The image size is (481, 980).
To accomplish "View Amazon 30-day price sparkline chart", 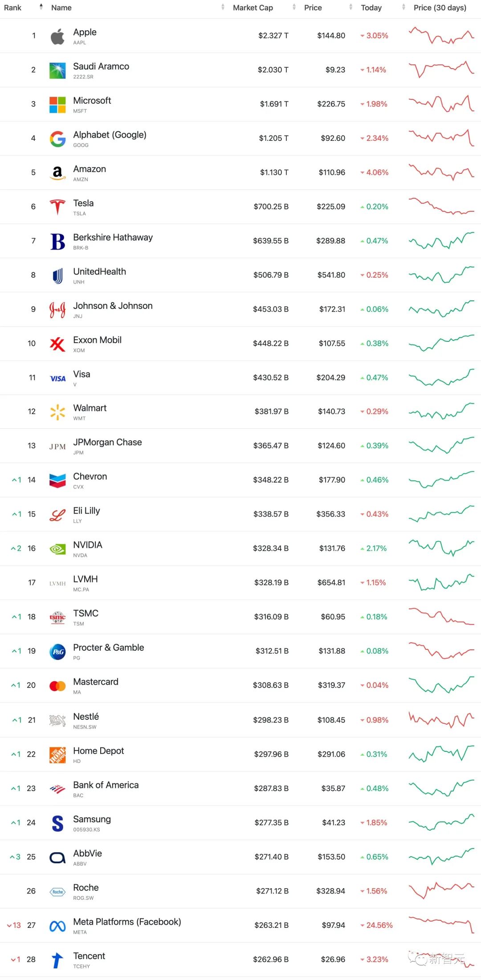I will point(441,172).
